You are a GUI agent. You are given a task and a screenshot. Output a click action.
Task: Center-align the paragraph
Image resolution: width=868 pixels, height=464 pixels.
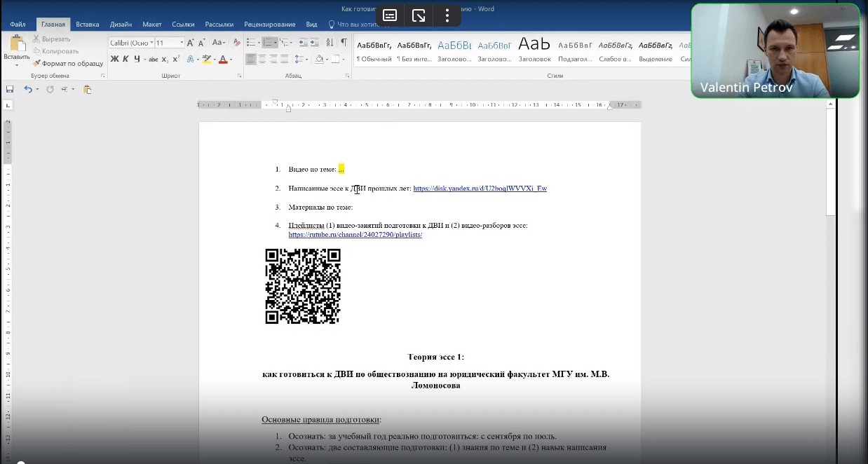coord(262,60)
